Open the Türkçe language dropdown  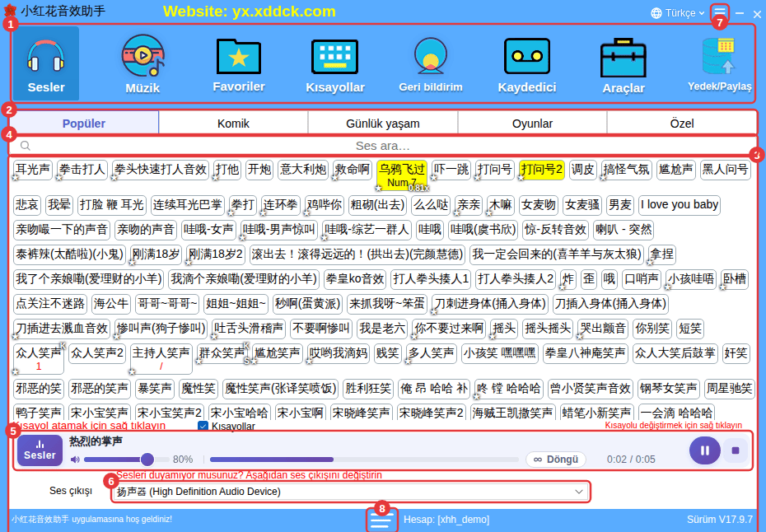(x=678, y=13)
